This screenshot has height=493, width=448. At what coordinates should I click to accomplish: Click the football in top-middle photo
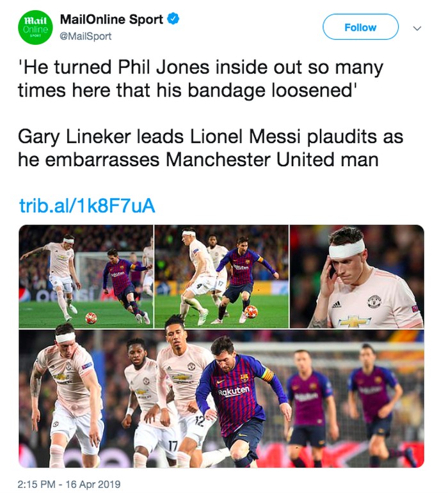pos(251,311)
